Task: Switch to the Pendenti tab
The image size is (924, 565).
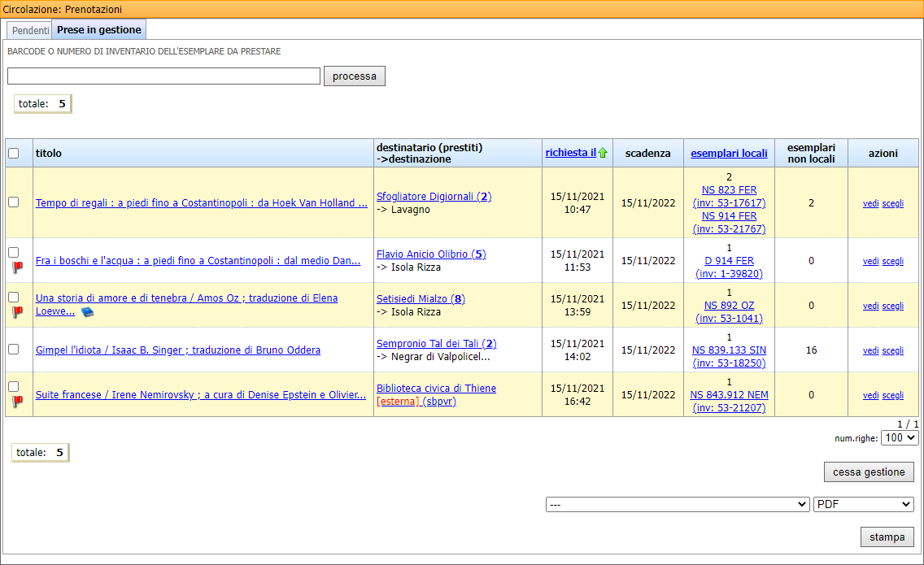Action: click(x=30, y=30)
